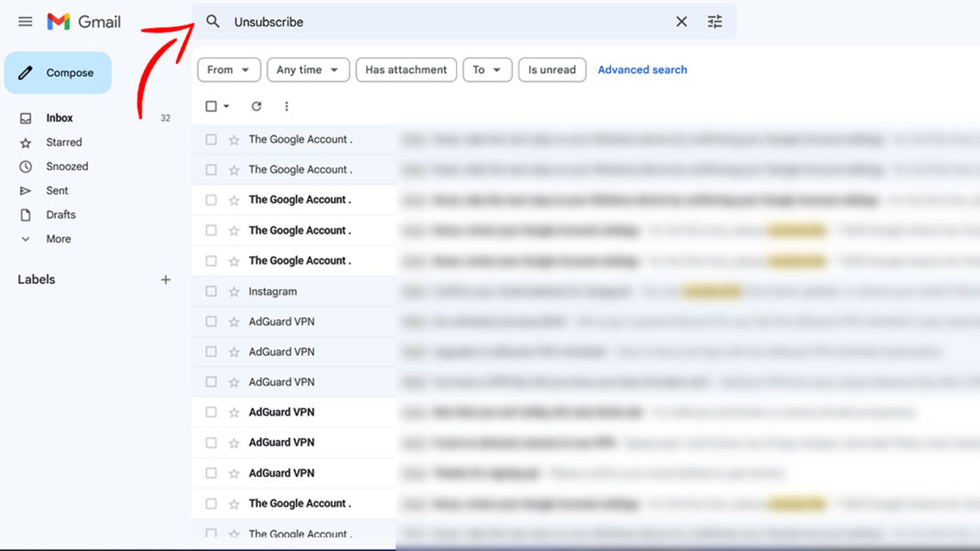This screenshot has height=551, width=980.
Task: Click the more options three-dot icon
Action: (x=286, y=106)
